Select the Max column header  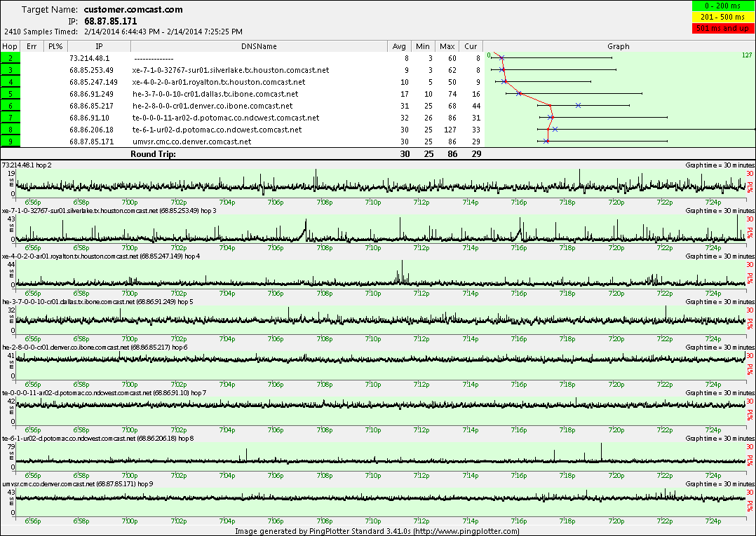pyautogui.click(x=447, y=46)
